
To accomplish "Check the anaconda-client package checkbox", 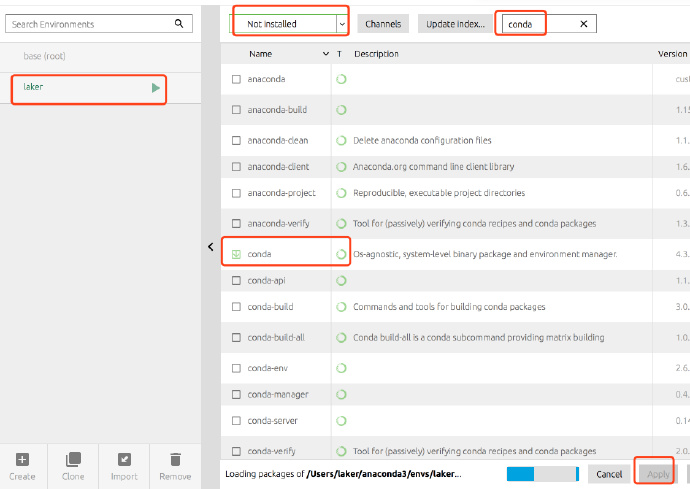I will (236, 167).
